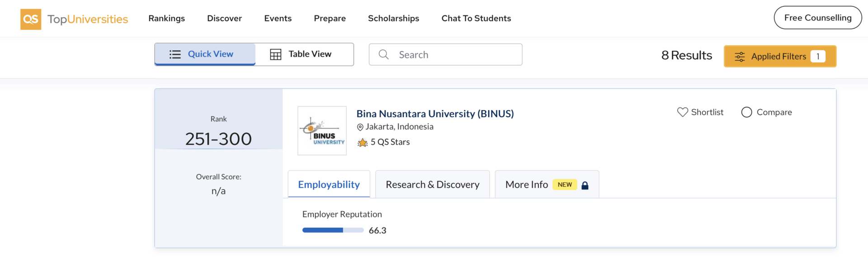The image size is (868, 259).
Task: Click the Table View grid icon
Action: pyautogui.click(x=276, y=54)
